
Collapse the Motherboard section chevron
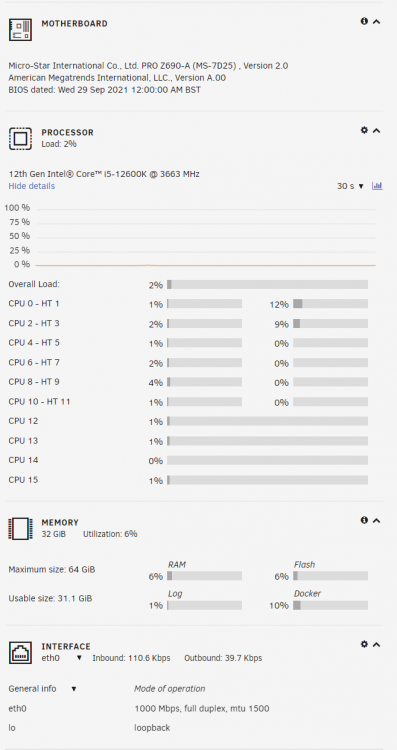(x=376, y=22)
